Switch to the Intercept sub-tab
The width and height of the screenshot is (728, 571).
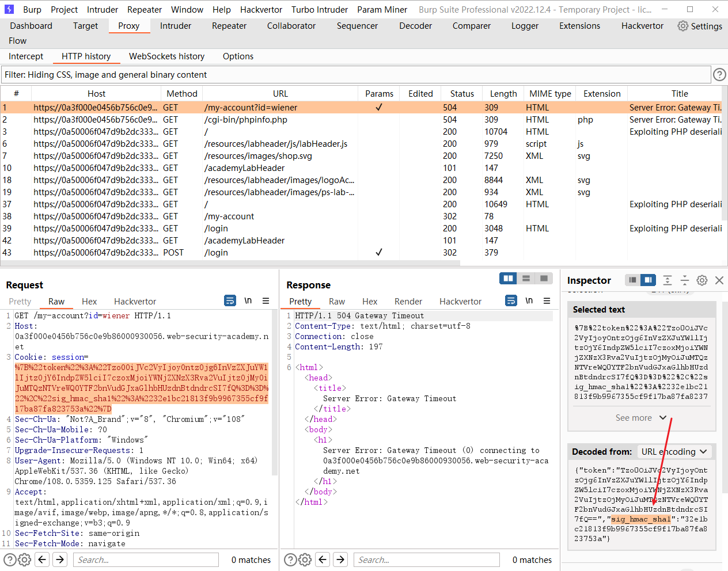pyautogui.click(x=26, y=56)
